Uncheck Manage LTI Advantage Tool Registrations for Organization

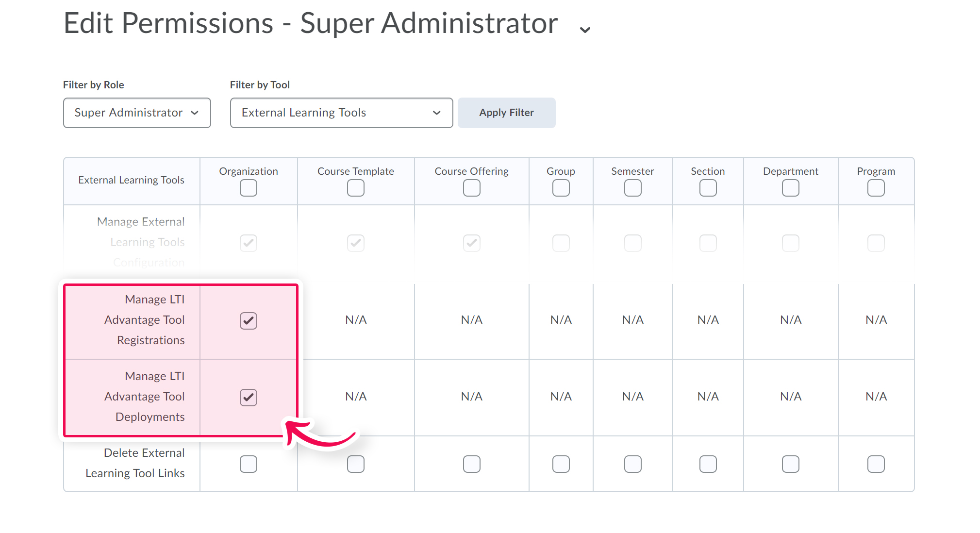click(x=249, y=320)
